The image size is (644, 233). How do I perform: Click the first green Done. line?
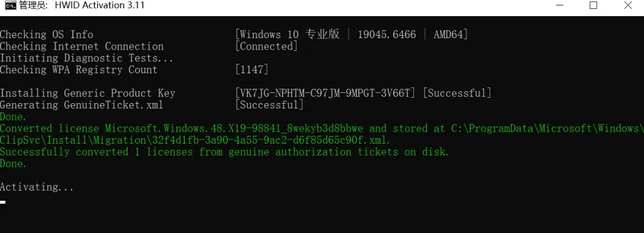13,117
